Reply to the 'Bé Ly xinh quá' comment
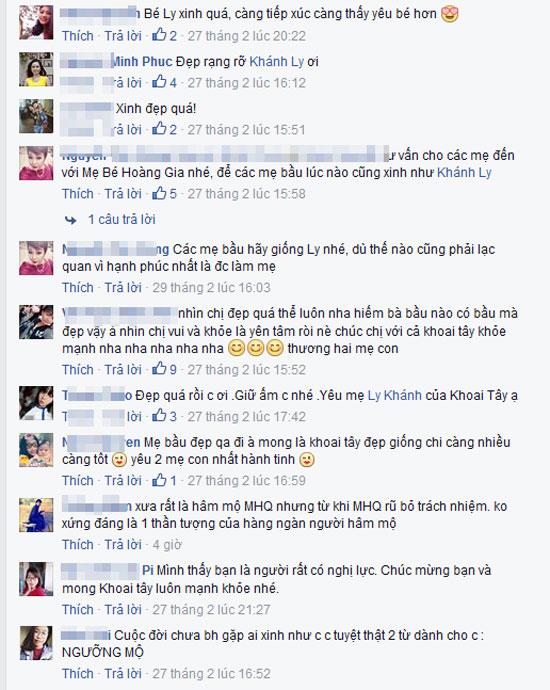550x690 pixels. click(123, 36)
